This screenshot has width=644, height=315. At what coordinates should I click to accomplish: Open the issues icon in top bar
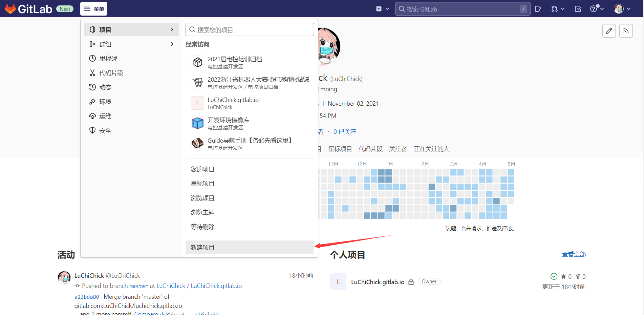click(x=538, y=9)
